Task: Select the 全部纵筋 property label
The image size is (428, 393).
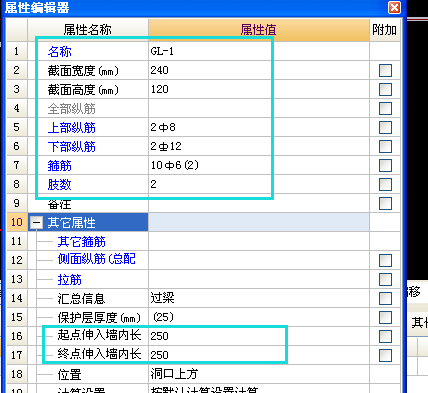Action: click(x=71, y=109)
